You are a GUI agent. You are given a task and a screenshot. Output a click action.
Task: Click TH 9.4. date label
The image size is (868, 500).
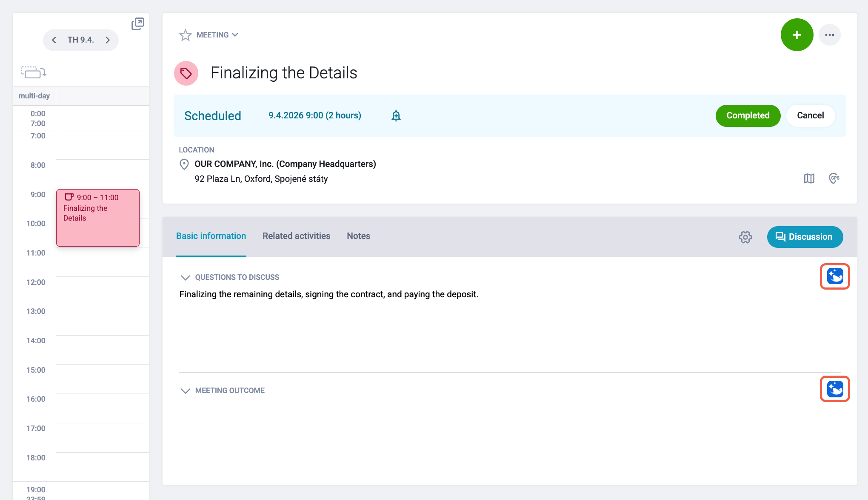[x=80, y=40]
